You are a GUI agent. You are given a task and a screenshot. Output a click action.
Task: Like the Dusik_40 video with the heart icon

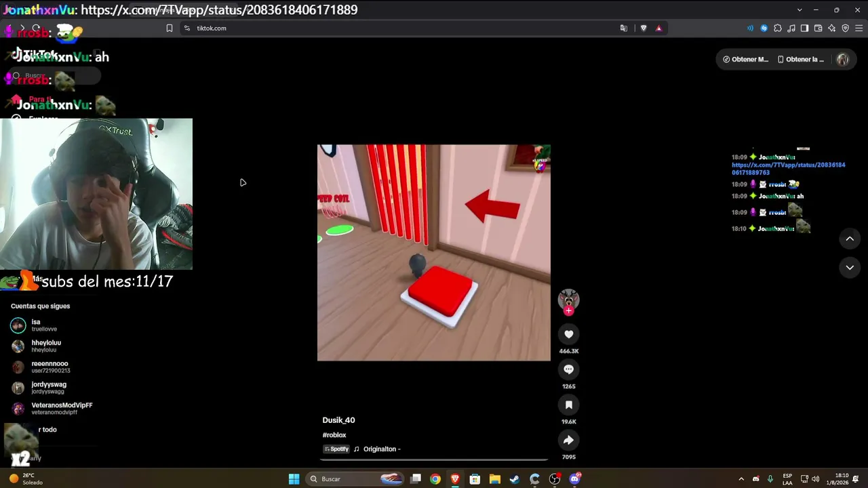[568, 334]
